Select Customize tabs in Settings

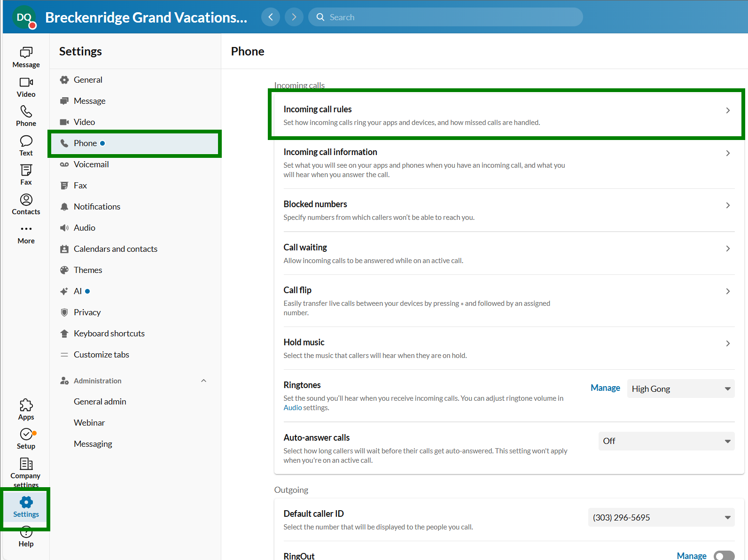(135, 355)
